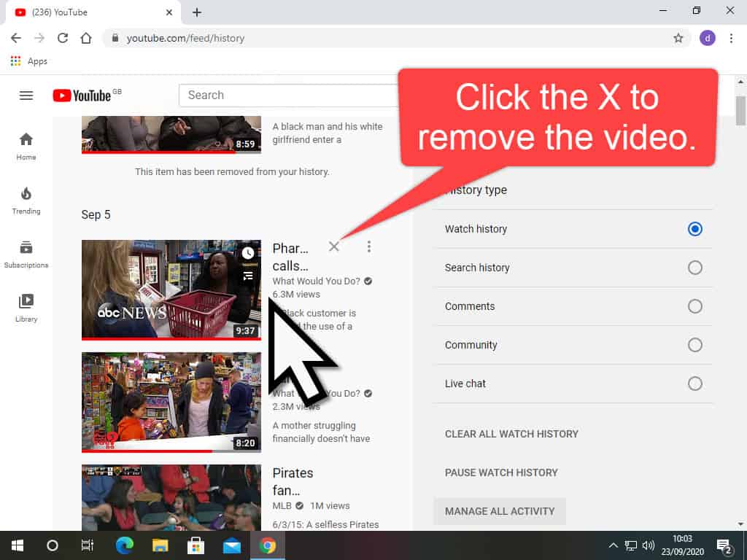This screenshot has height=560, width=747.
Task: Open the hamburger guide menu
Action: (26, 96)
